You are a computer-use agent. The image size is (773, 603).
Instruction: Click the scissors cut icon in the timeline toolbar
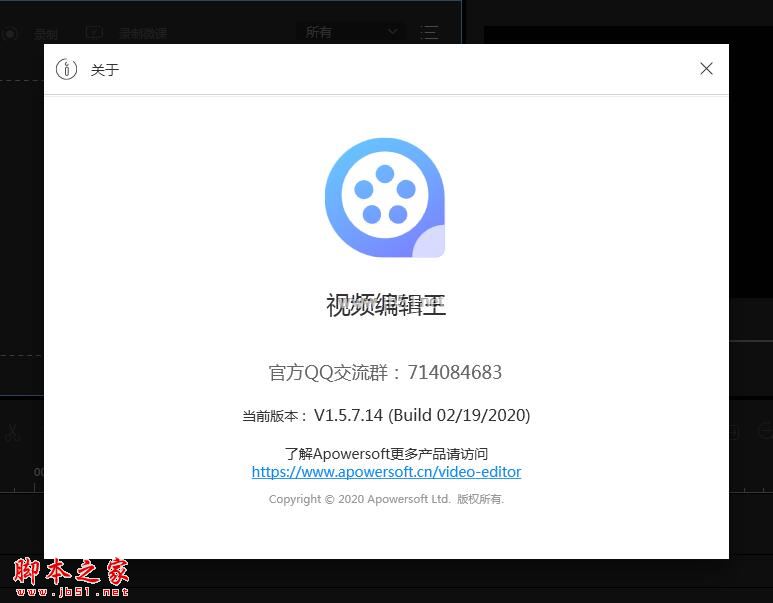[x=12, y=432]
